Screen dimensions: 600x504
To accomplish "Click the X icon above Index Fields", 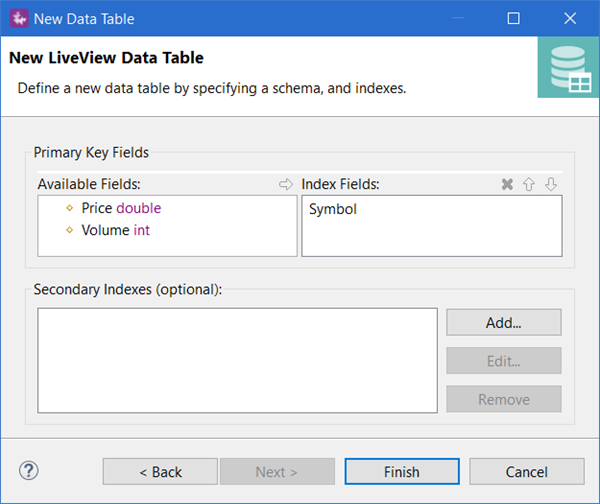I will pos(507,185).
